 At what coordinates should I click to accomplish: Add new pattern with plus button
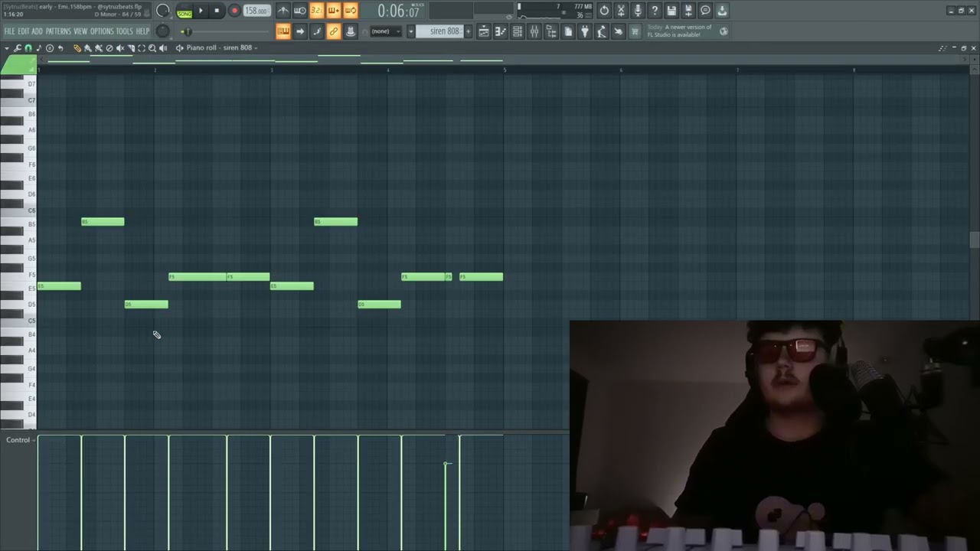point(468,31)
